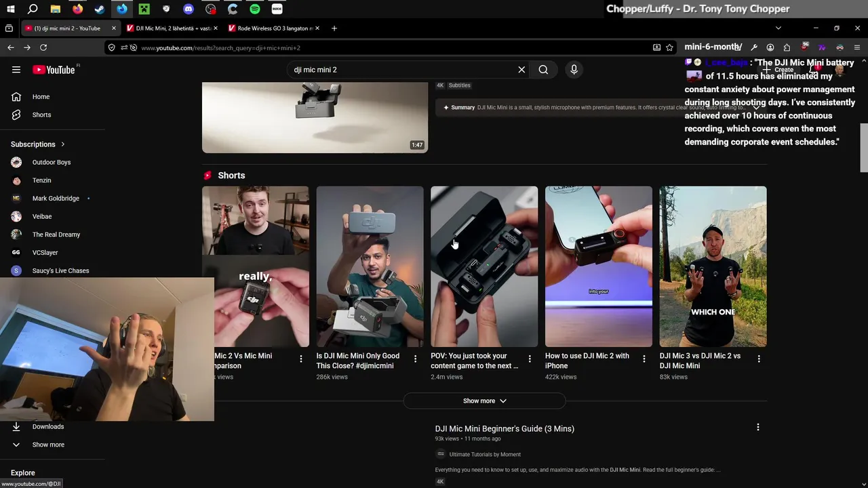Open Spotify from the taskbar
This screenshot has height=488, width=868.
click(x=255, y=9)
